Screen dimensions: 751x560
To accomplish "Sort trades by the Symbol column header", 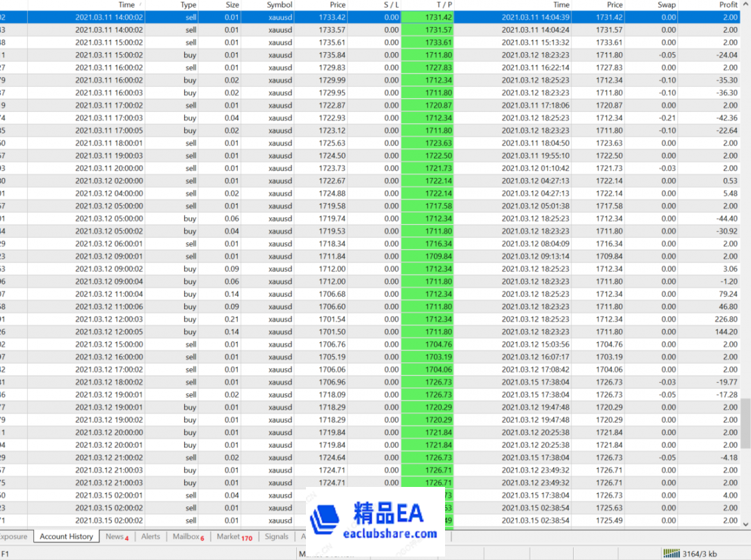I will (279, 5).
